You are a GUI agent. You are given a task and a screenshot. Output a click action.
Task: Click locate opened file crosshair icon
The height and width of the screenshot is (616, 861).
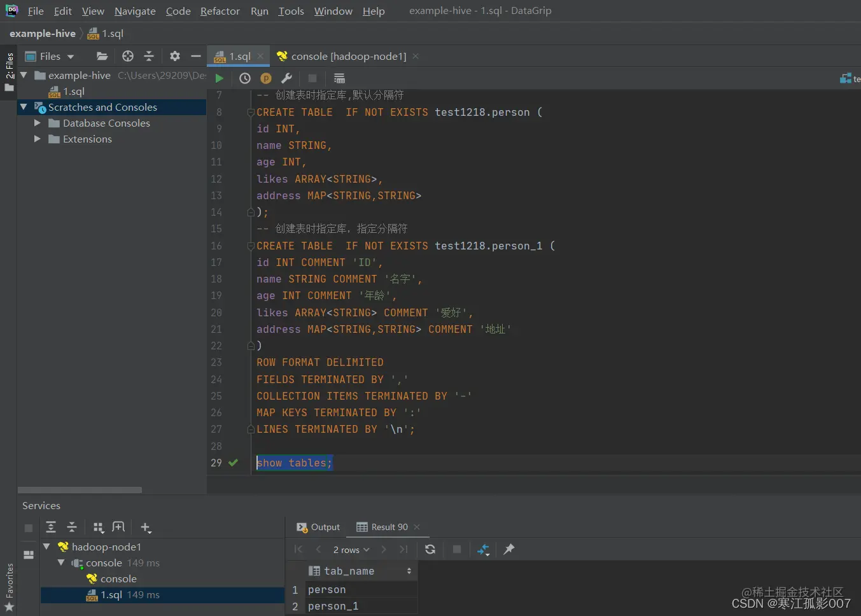pyautogui.click(x=128, y=56)
